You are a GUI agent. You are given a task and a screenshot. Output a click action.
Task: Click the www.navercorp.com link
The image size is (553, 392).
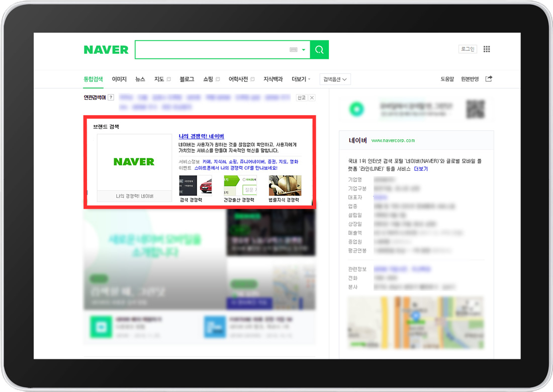(393, 141)
